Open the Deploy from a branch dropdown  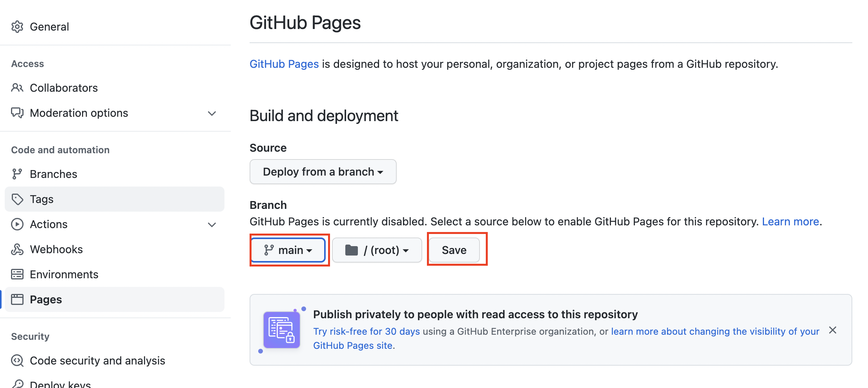tap(323, 172)
